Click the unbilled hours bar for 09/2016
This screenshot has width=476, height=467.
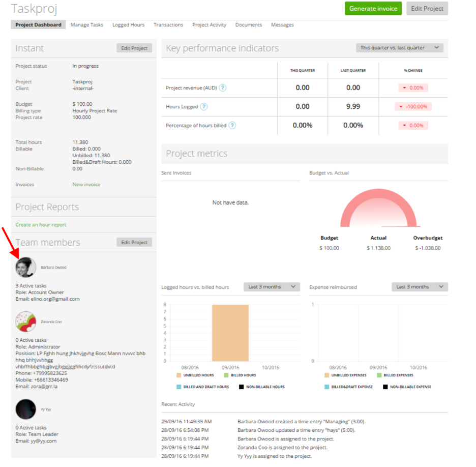click(230, 333)
